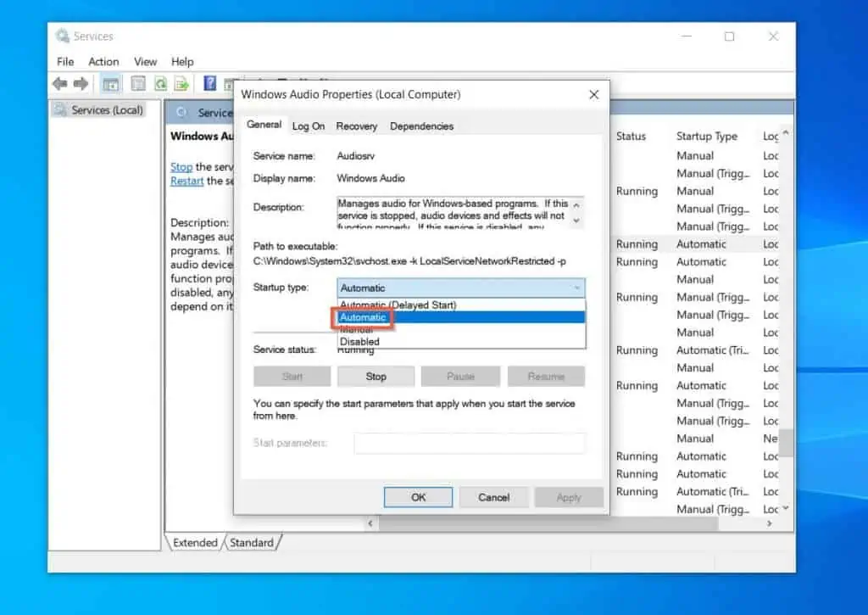Open the Action menu
Image resolution: width=868 pixels, height=615 pixels.
point(103,61)
